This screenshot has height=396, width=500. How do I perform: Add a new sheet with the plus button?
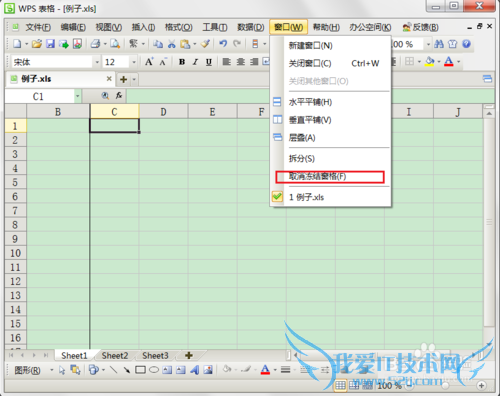pos(189,356)
